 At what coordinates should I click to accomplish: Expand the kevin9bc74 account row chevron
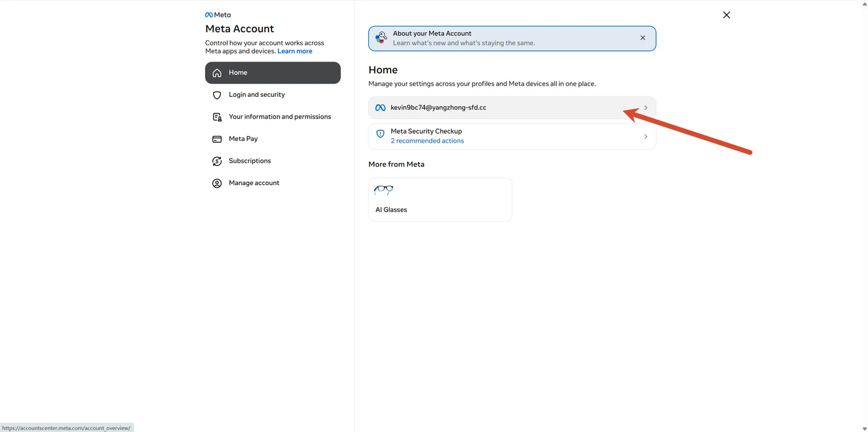point(645,108)
